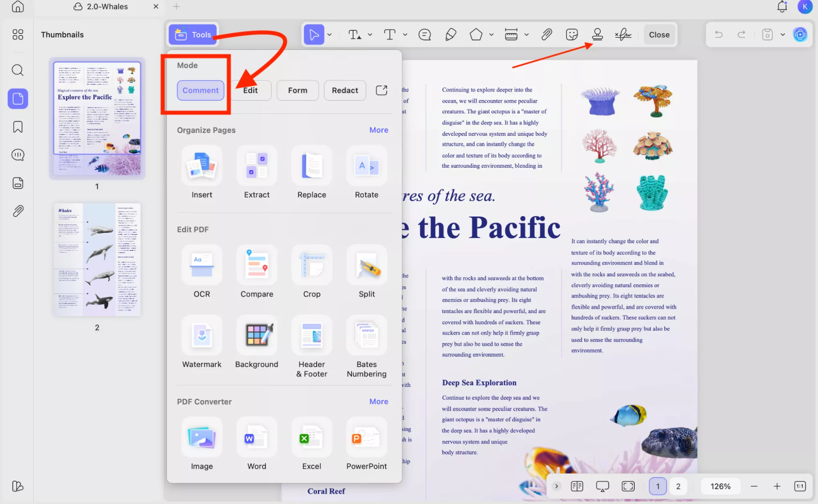
Task: Open the Search panel in the sidebar
Action: pos(17,70)
